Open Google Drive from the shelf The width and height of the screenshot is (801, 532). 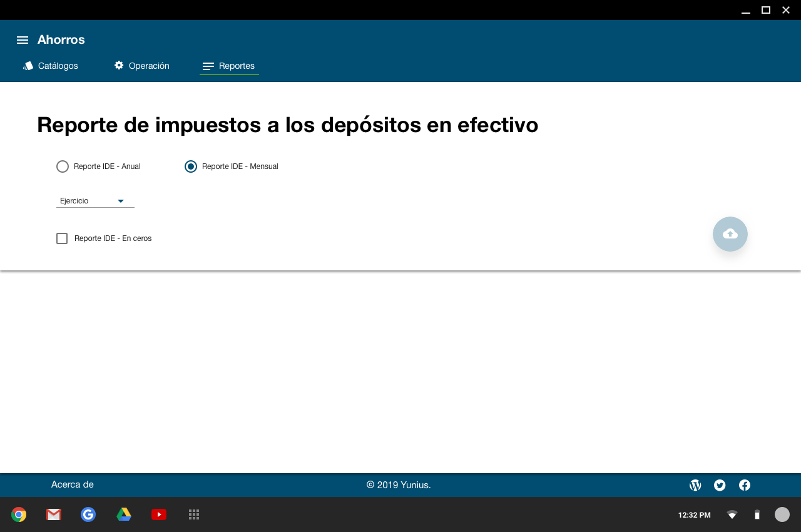tap(124, 514)
